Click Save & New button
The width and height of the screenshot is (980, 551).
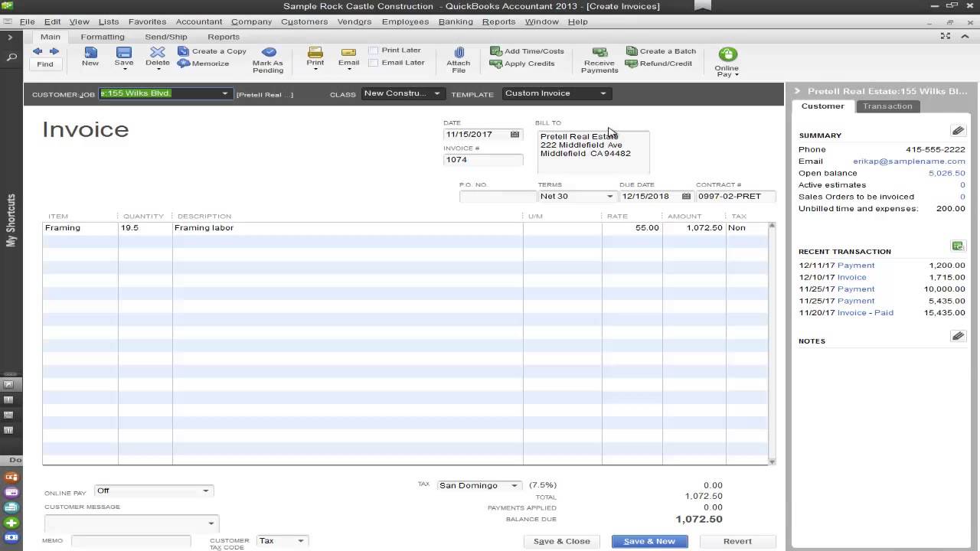pyautogui.click(x=649, y=541)
